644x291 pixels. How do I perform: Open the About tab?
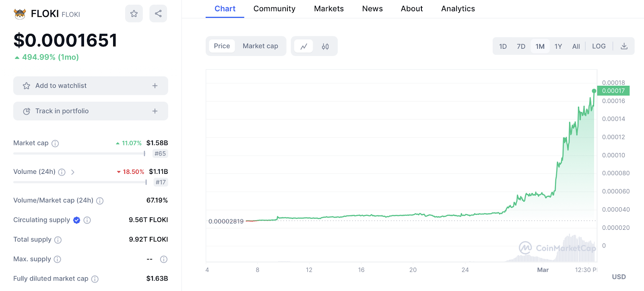pyautogui.click(x=412, y=9)
